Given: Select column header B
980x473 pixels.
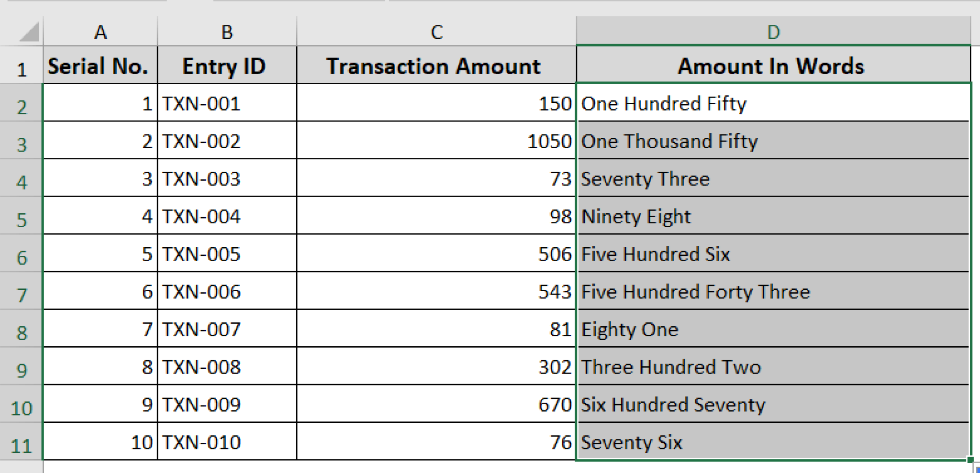Looking at the screenshot, I should [226, 33].
